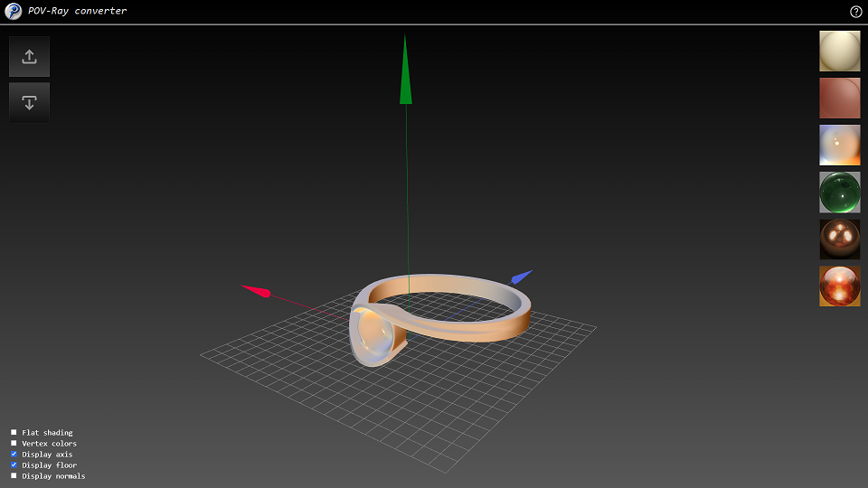The height and width of the screenshot is (488, 868).
Task: Turn on the Display normals checkbox
Action: 14,476
